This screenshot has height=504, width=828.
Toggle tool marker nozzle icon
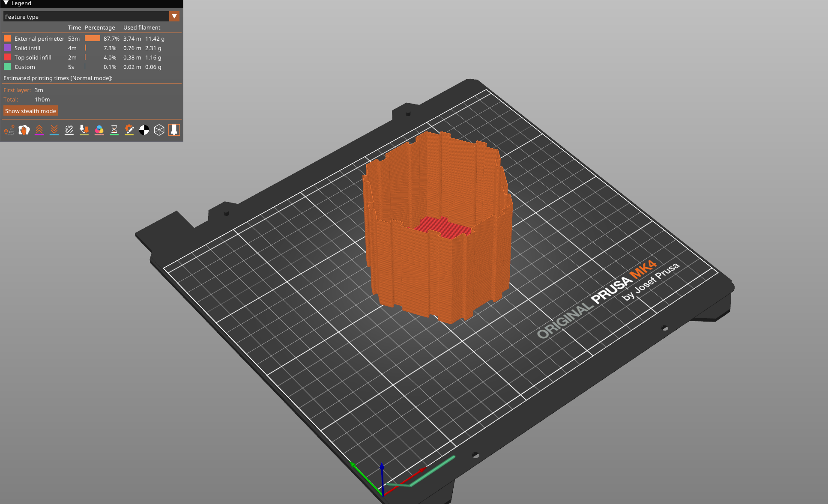tap(174, 130)
